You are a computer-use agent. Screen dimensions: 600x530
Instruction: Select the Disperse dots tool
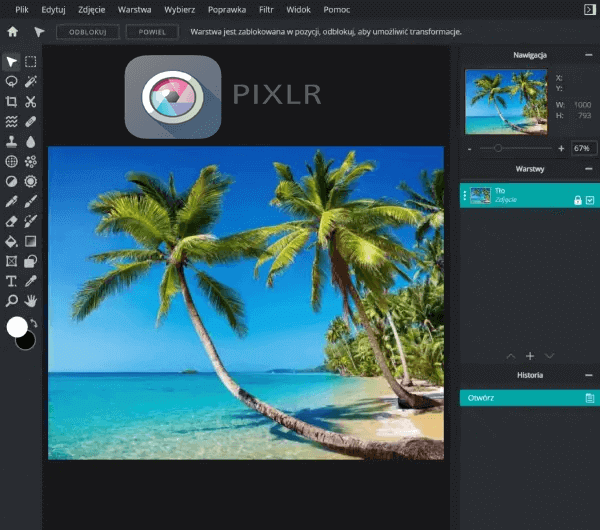pyautogui.click(x=31, y=161)
